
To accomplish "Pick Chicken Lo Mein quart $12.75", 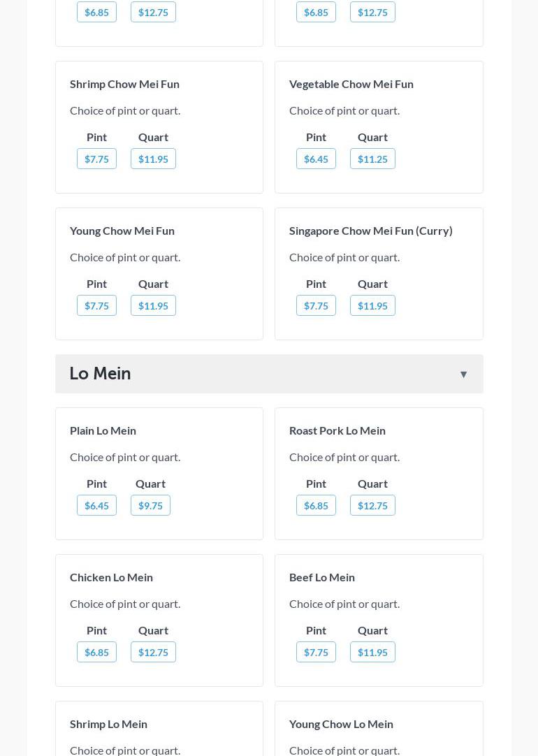I will [153, 653].
